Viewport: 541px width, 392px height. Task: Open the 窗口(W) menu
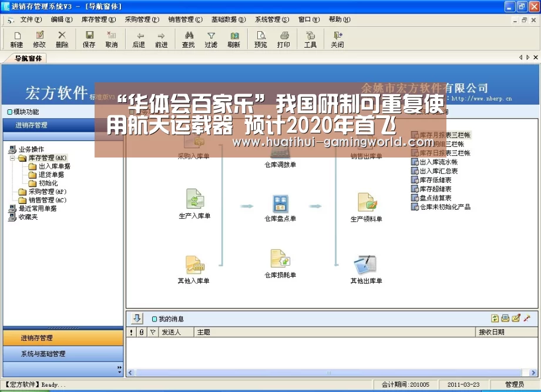point(309,19)
